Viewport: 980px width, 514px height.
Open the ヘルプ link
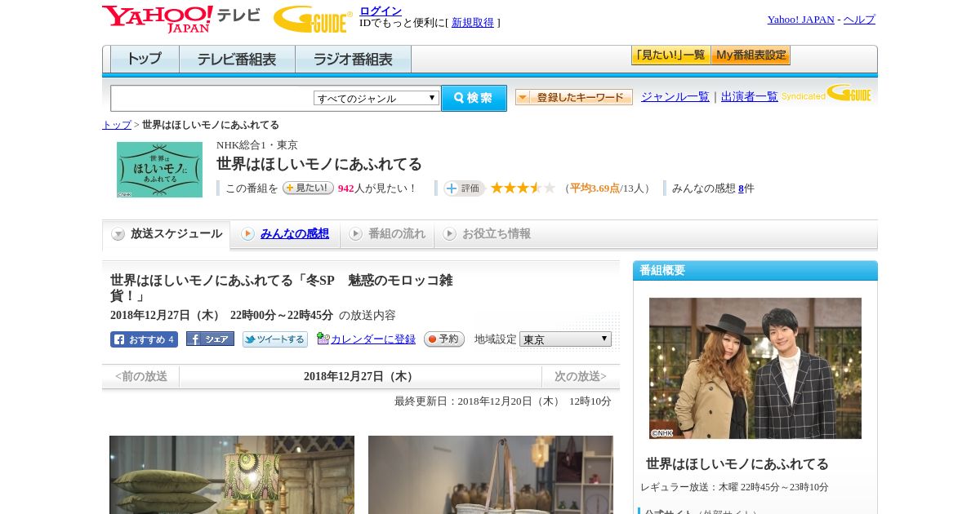point(859,20)
